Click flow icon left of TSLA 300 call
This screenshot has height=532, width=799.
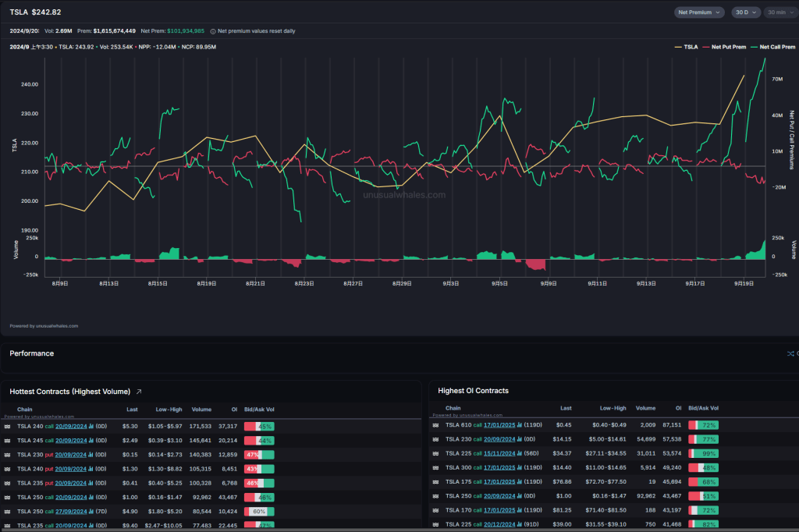click(435, 467)
